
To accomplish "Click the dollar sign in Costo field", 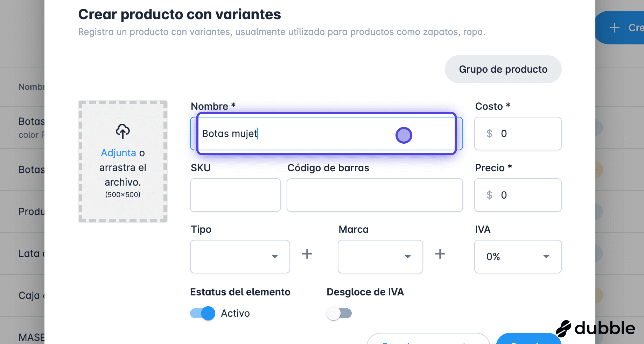I will (489, 134).
